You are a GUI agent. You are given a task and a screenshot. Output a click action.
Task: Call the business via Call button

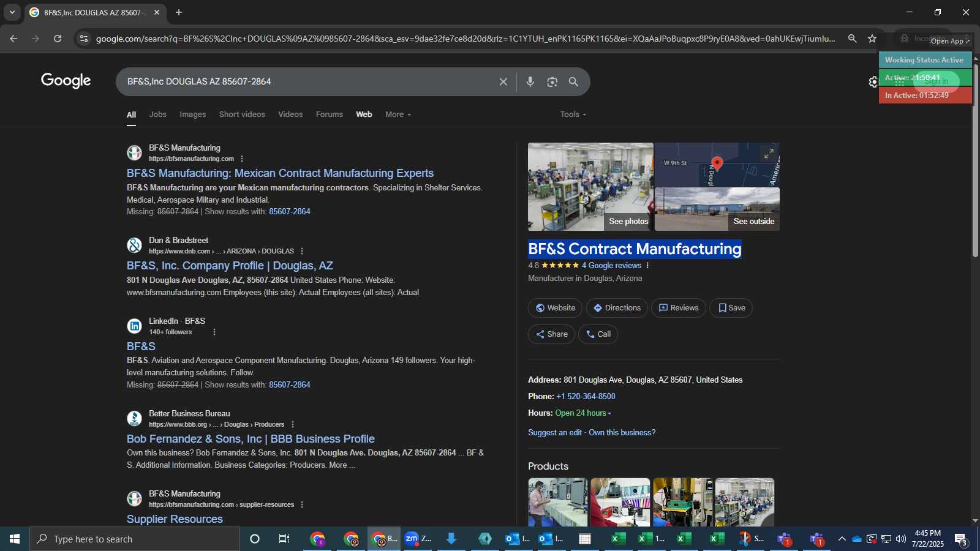[598, 334]
